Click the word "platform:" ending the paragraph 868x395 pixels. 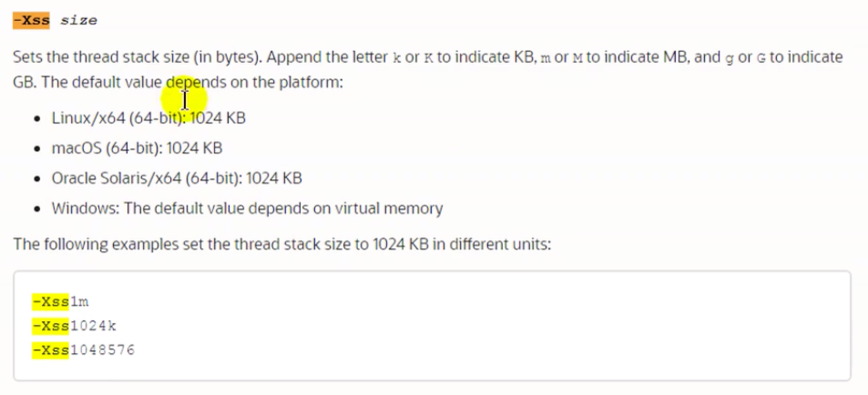(311, 82)
